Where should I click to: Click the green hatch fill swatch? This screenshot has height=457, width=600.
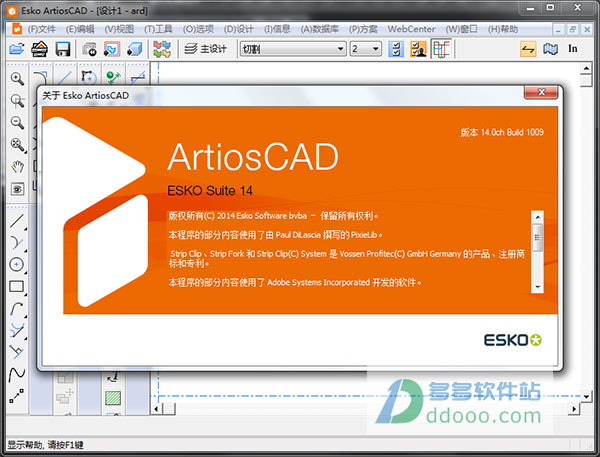113,398
